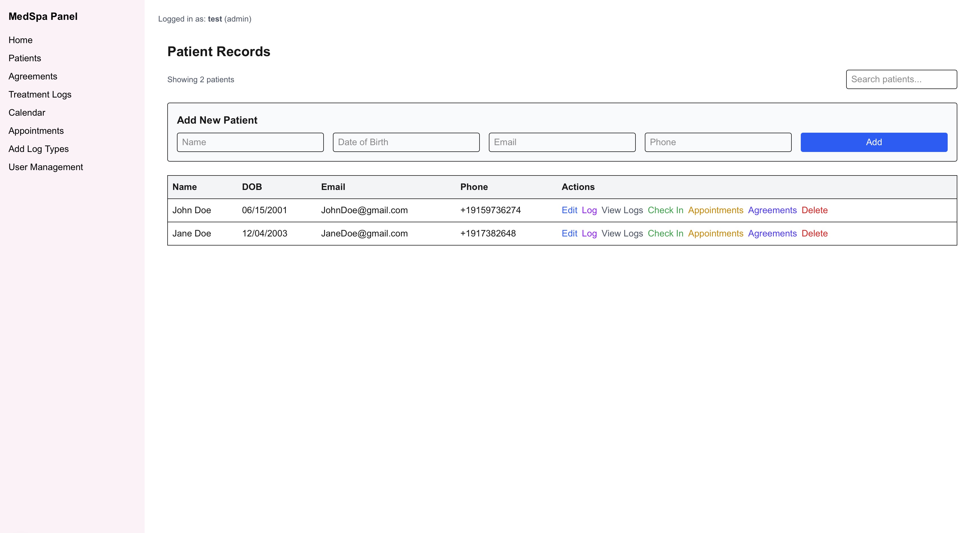Open the Appointments page from sidebar
This screenshot has width=980, height=533.
36,130
